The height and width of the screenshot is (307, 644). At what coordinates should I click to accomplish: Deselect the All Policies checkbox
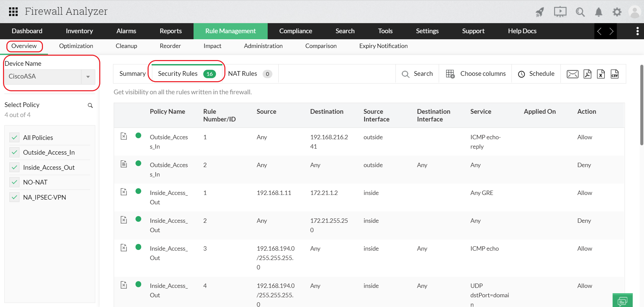[14, 137]
